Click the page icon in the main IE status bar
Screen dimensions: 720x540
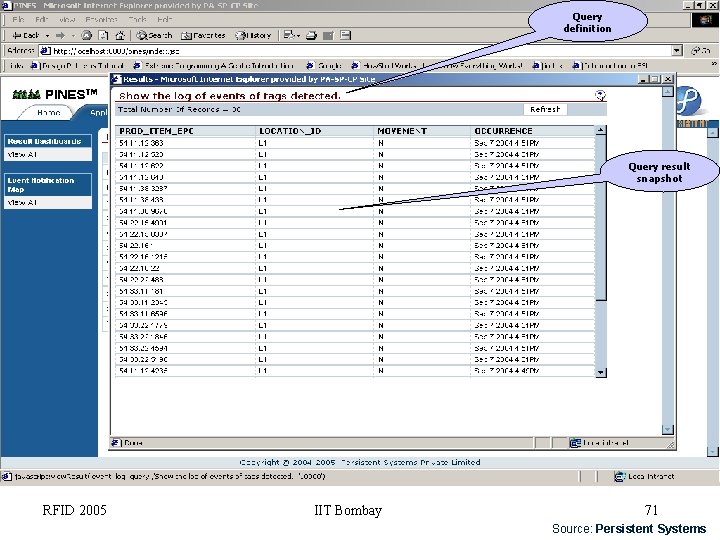coord(7,477)
